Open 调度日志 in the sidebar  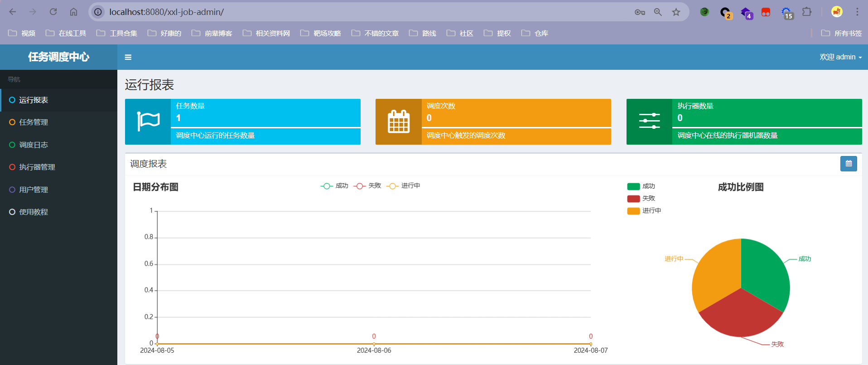59,145
